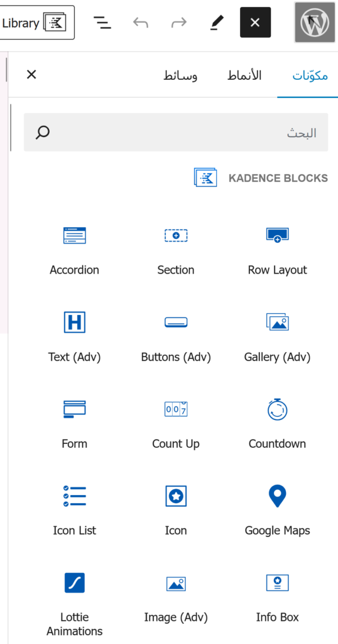Click the البحث block search field

pyautogui.click(x=176, y=132)
